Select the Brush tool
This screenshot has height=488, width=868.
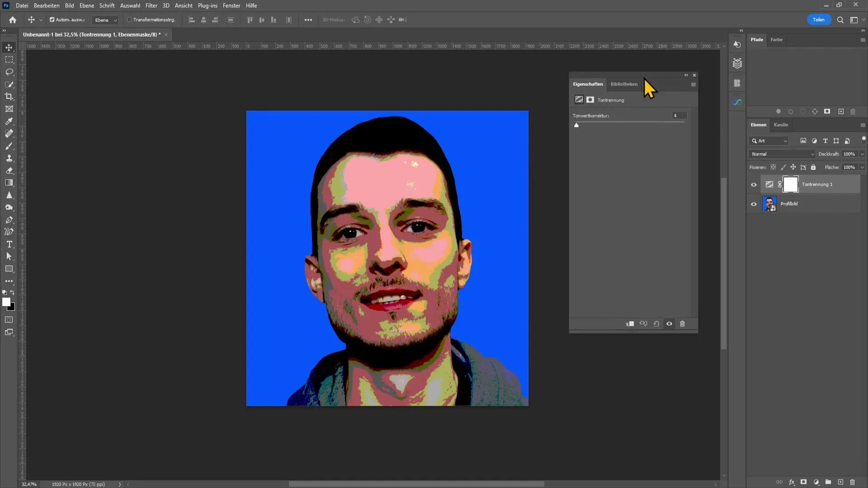[9, 146]
